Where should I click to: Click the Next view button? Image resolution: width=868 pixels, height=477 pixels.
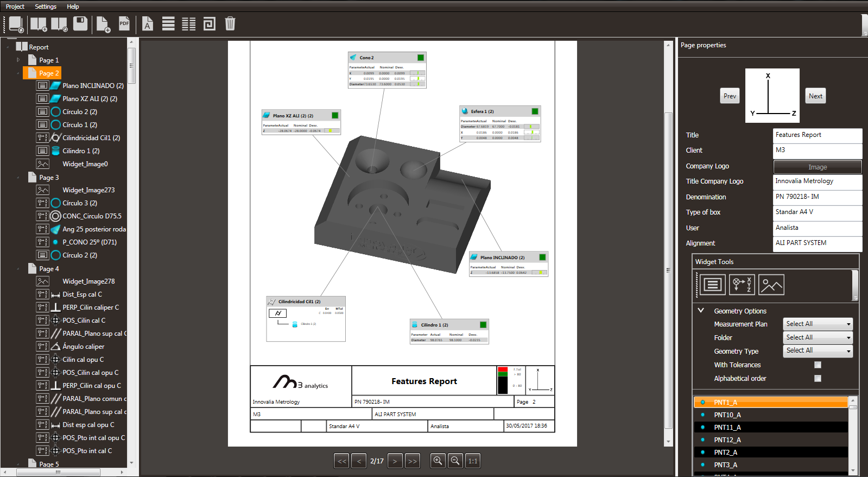coord(815,96)
